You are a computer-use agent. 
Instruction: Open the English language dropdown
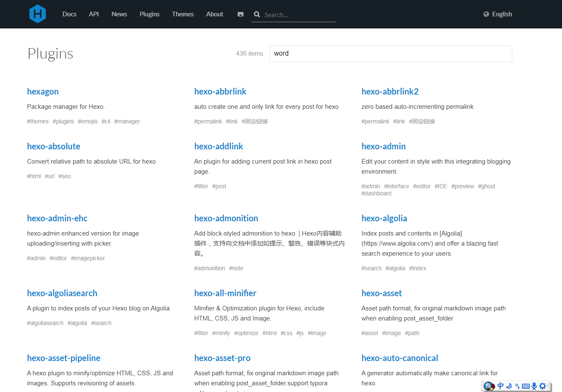[498, 14]
